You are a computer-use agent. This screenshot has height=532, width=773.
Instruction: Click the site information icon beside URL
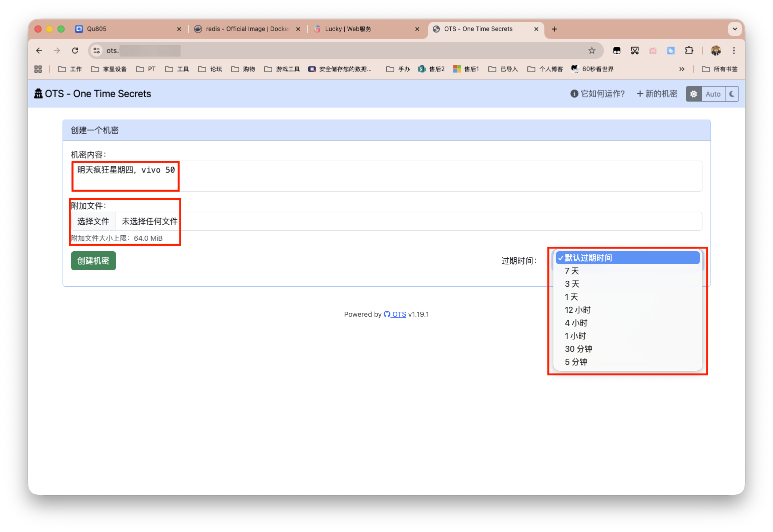click(97, 51)
